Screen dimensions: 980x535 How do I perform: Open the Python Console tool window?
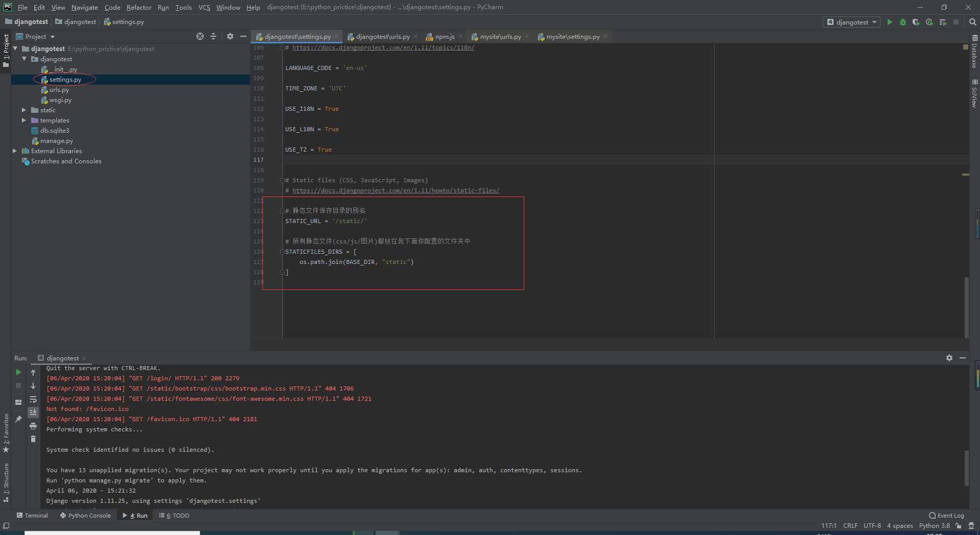85,515
